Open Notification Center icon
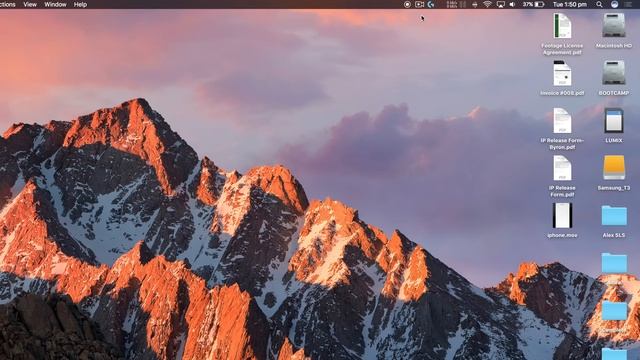The width and height of the screenshot is (640, 360). tap(628, 4)
